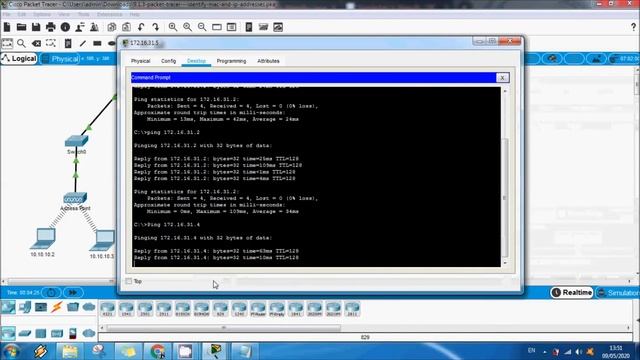Click the volume tray icon
This screenshot has height=360, width=640.
[578, 351]
